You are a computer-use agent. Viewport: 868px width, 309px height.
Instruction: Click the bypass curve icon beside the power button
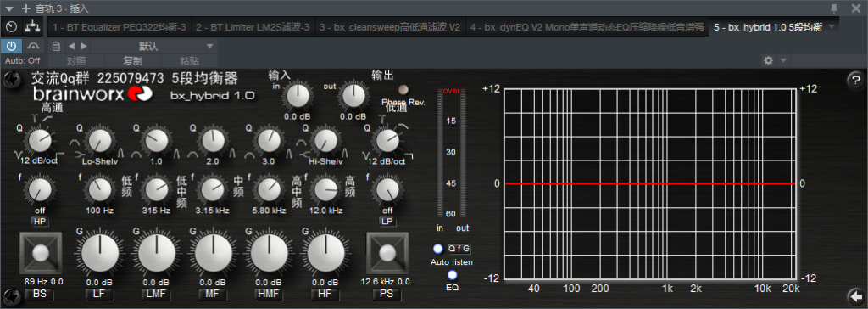tap(33, 46)
